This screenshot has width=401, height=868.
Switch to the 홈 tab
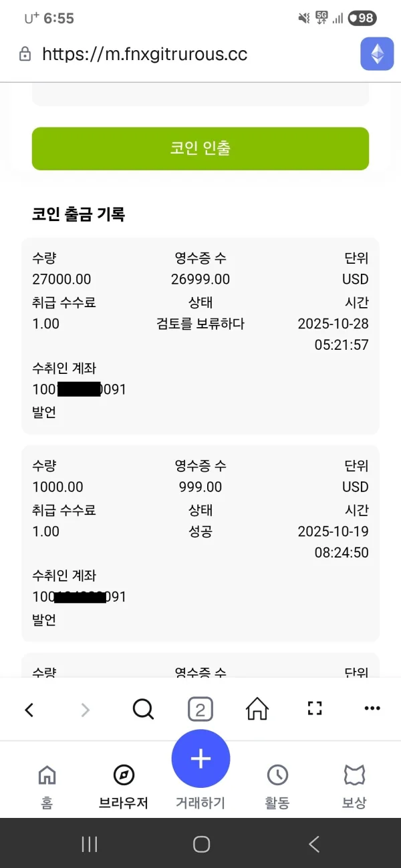[x=47, y=785]
